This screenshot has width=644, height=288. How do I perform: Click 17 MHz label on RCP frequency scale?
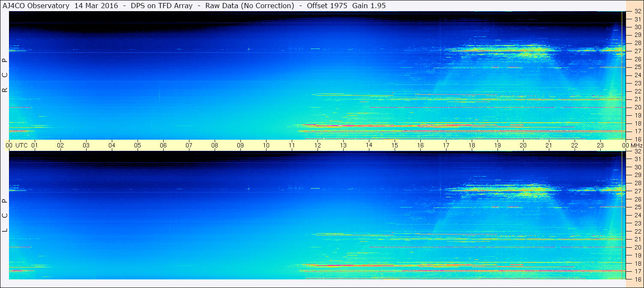(638, 131)
